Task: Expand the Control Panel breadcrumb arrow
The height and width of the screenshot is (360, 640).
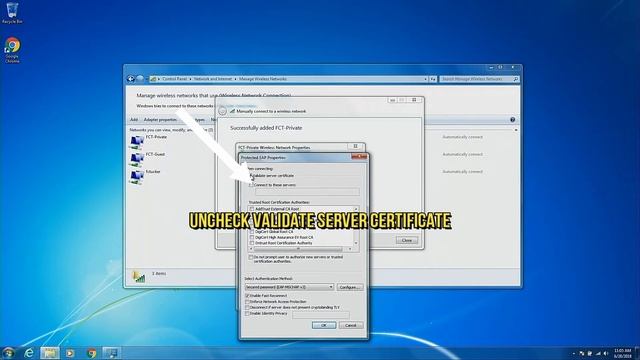Action: (190, 79)
